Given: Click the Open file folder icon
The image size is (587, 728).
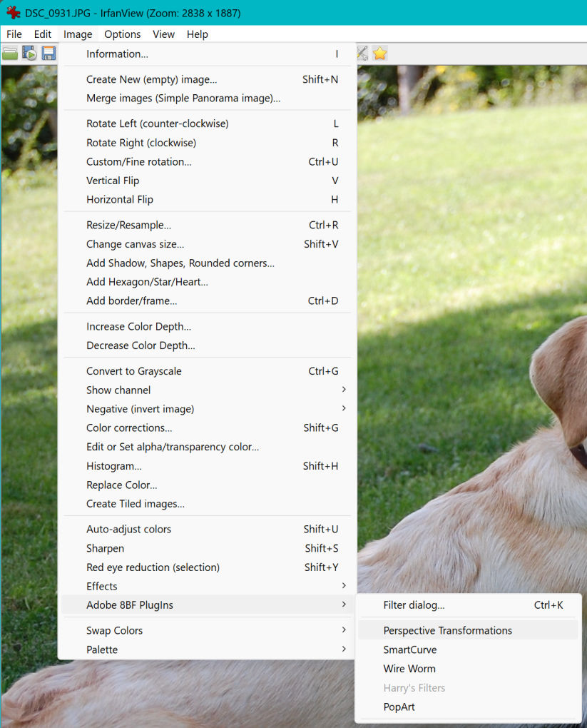Looking at the screenshot, I should pyautogui.click(x=10, y=54).
